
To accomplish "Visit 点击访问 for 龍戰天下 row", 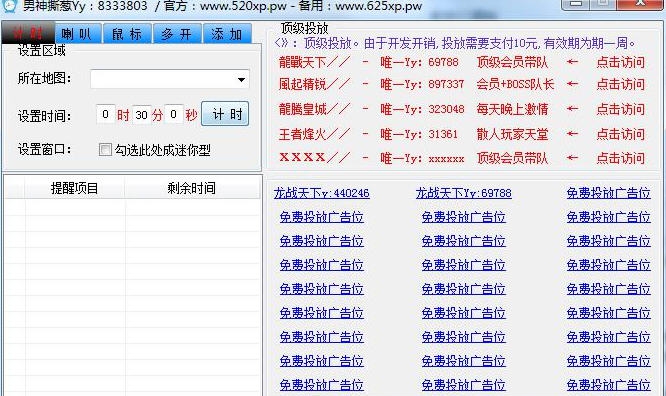I will 620,62.
